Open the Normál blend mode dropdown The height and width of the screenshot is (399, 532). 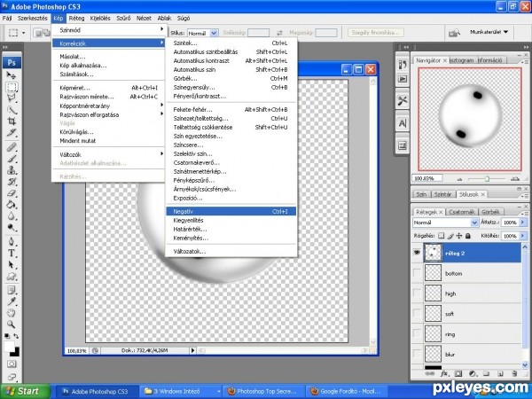445,223
